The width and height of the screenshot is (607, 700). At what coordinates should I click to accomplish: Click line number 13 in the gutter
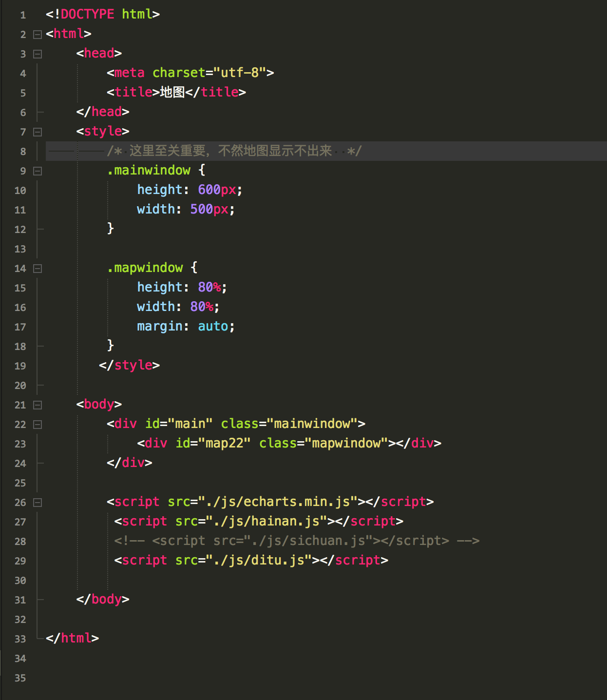coord(20,249)
